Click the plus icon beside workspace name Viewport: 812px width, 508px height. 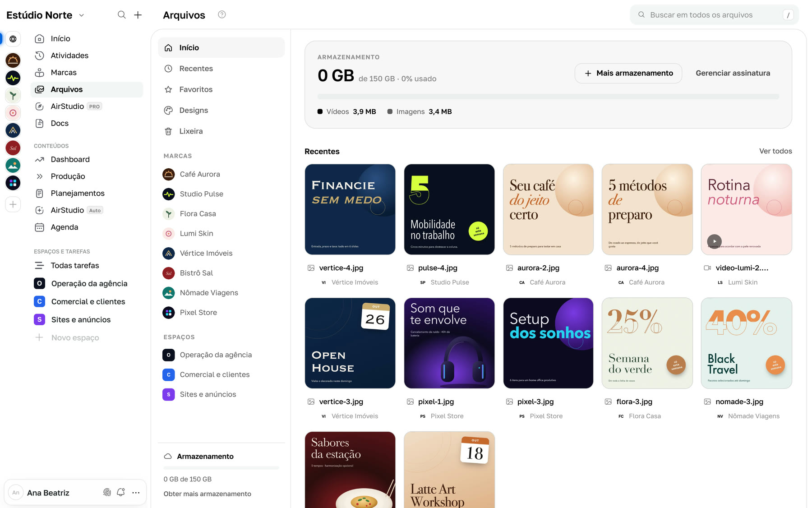[x=138, y=15]
